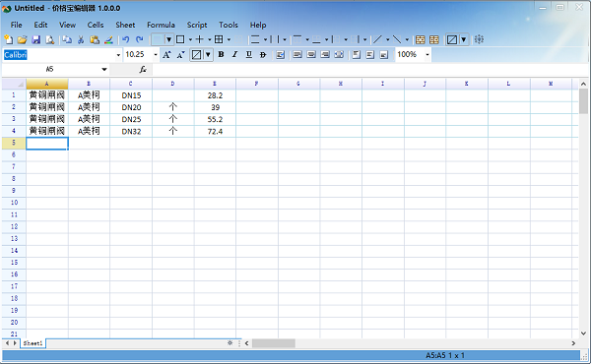The image size is (591, 364).
Task: Open the text color dropdown arrow beside bold
Action: [x=208, y=55]
